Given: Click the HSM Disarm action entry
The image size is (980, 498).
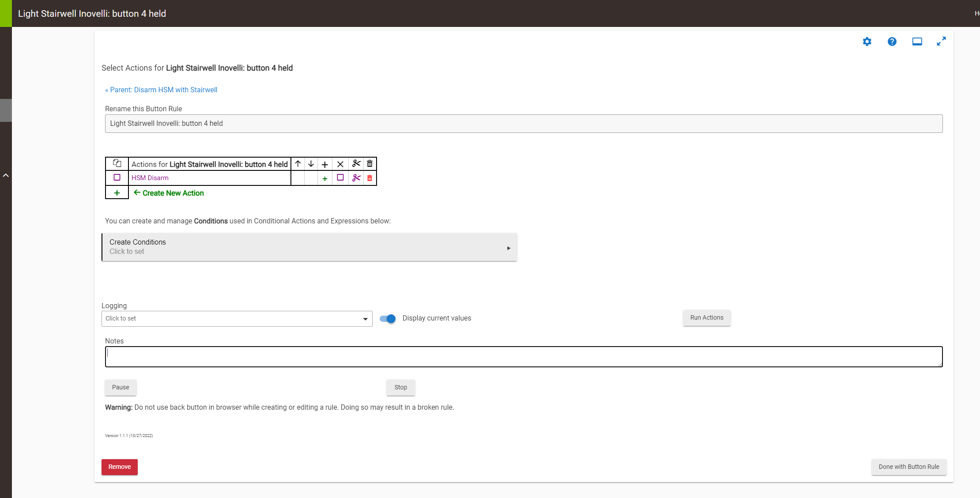Looking at the screenshot, I should click(150, 178).
